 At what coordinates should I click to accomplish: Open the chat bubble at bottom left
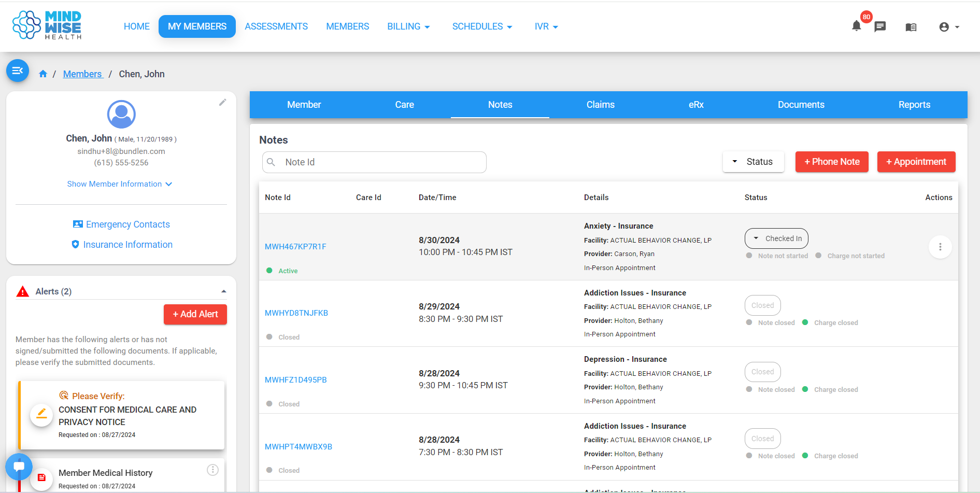pos(19,466)
